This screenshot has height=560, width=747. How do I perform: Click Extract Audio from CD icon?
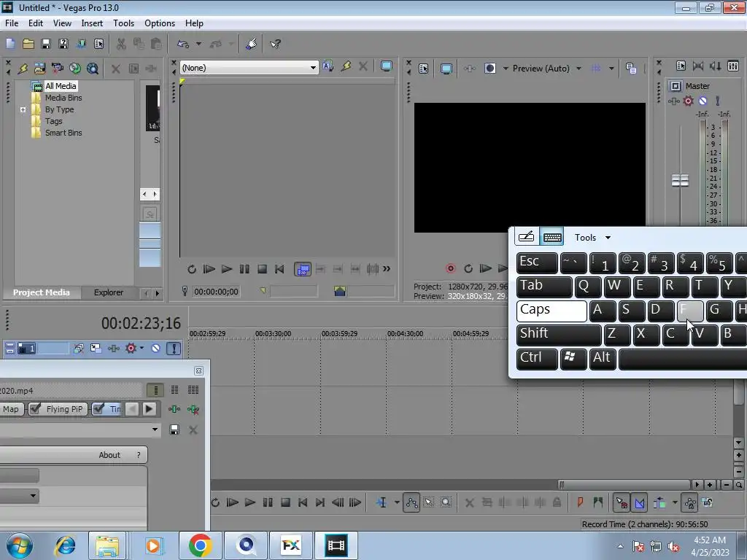[75, 69]
